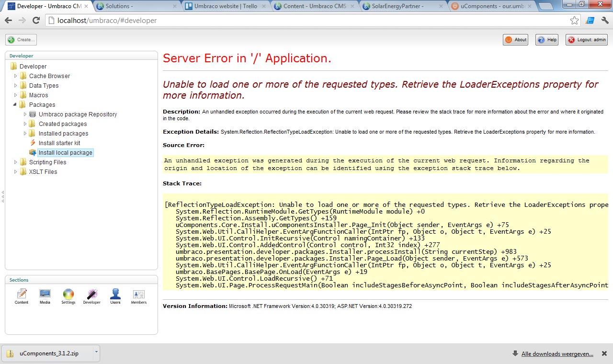Screen dimensions: 613x364
Task: Reload the page with refresh icon
Action: (36, 21)
